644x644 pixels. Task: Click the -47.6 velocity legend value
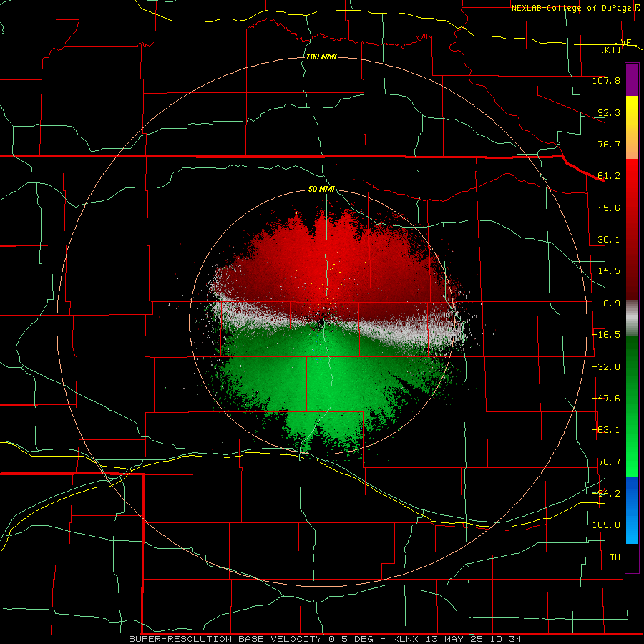pos(606,399)
